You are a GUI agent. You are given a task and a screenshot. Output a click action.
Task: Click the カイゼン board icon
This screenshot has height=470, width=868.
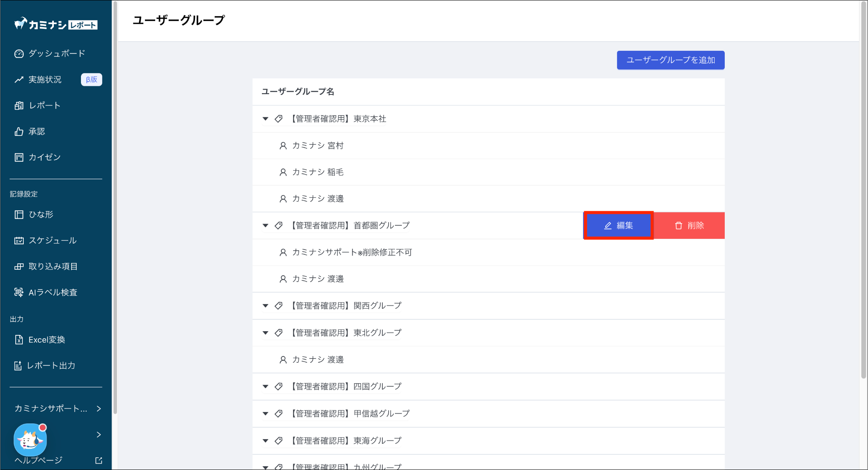19,158
